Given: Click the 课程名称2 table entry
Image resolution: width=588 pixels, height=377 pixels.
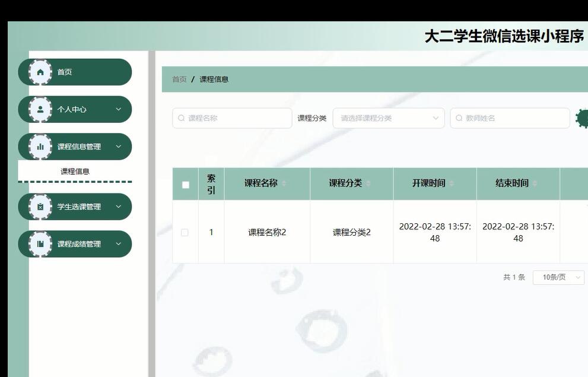Looking at the screenshot, I should click(x=267, y=232).
